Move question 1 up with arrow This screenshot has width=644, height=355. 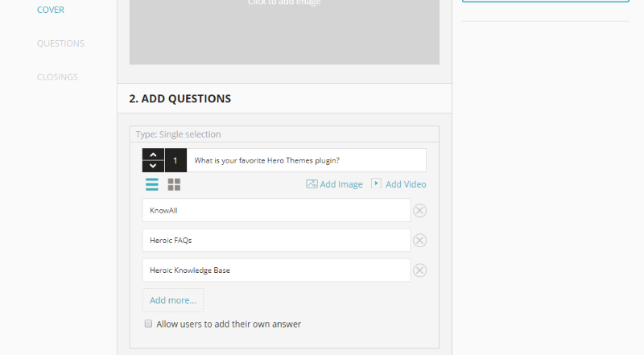(x=153, y=155)
